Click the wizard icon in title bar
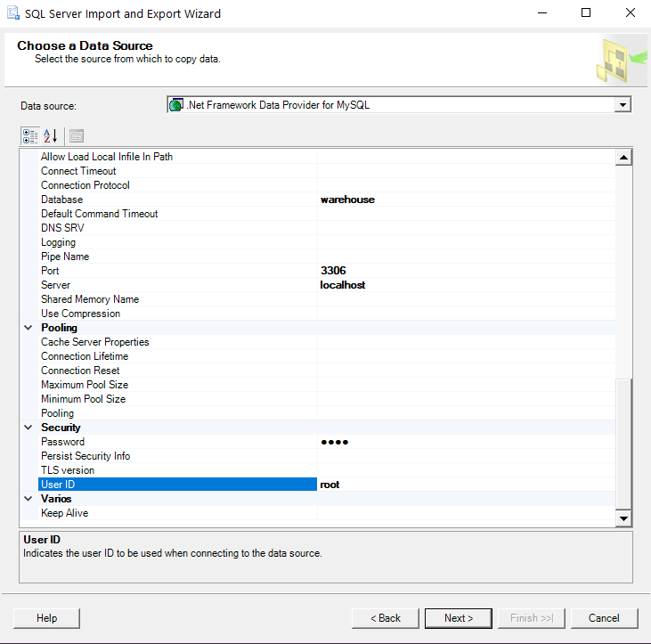 point(12,13)
